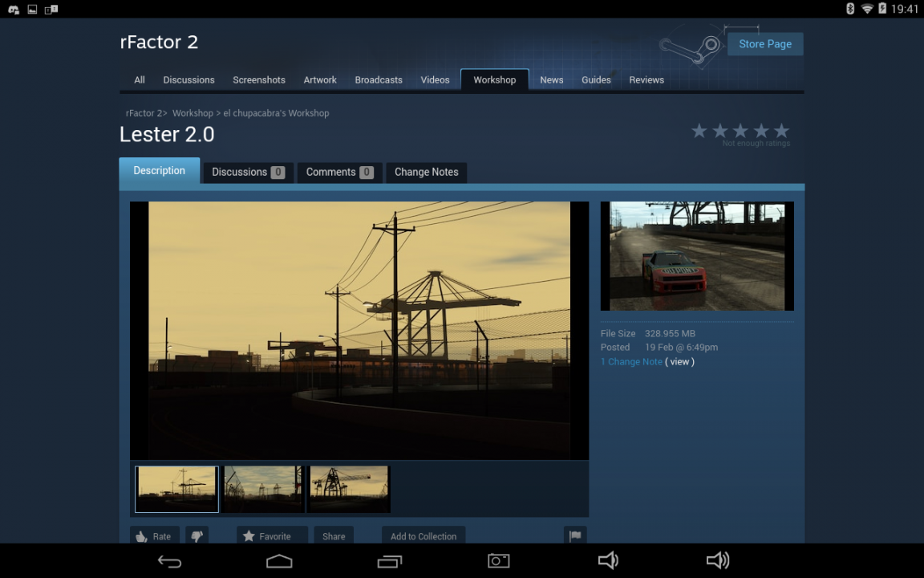The image size is (924, 578).
Task: Open the News tab
Action: (552, 79)
